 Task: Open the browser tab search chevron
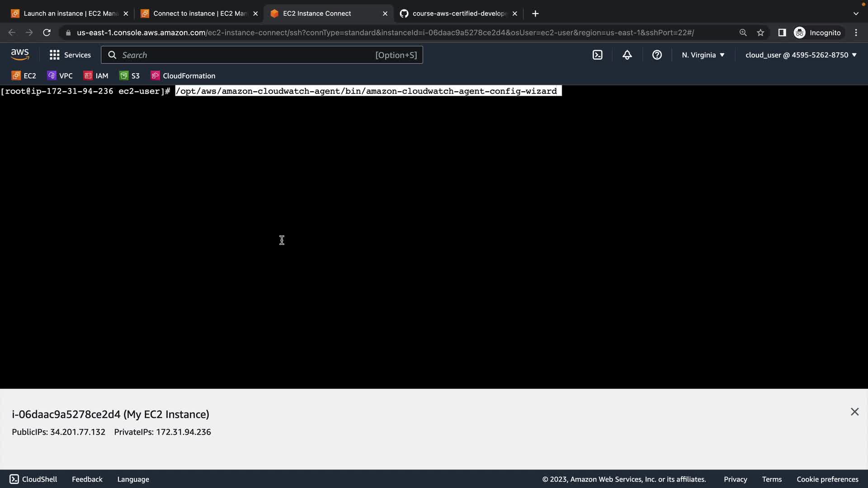click(x=855, y=14)
